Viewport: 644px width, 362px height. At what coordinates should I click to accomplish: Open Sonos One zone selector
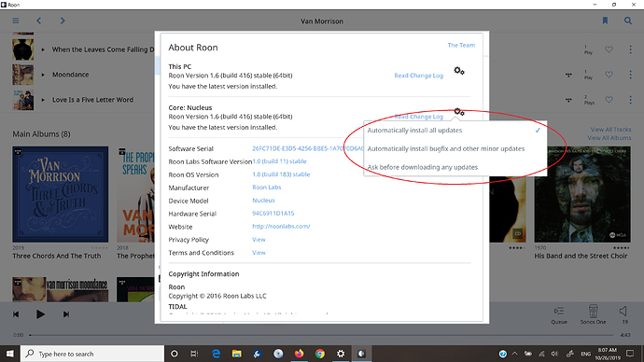click(x=593, y=314)
